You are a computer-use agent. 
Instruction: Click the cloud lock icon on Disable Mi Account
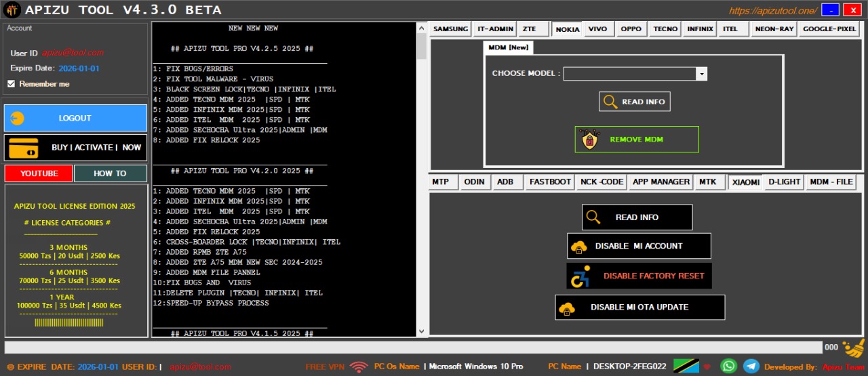click(579, 246)
